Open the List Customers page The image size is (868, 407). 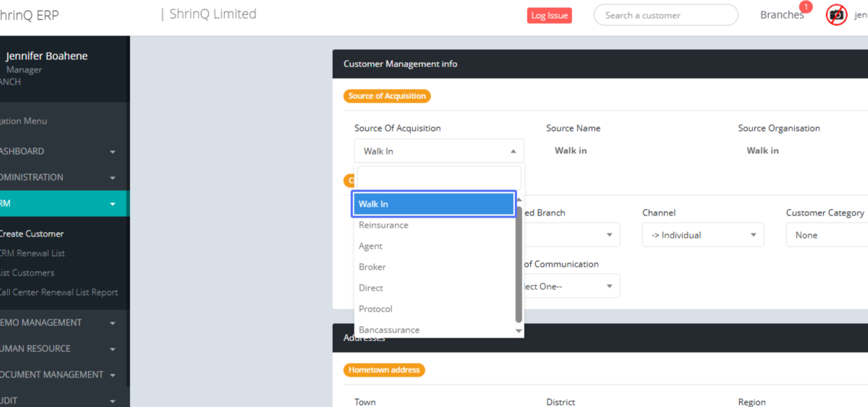click(x=27, y=273)
